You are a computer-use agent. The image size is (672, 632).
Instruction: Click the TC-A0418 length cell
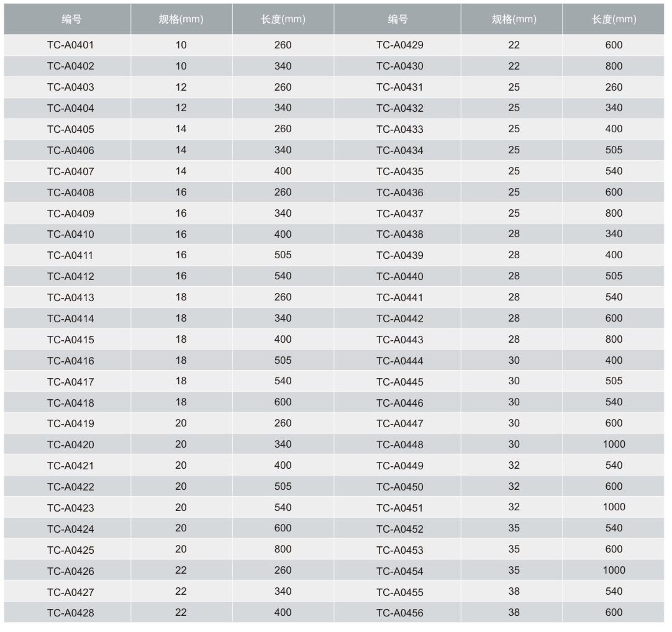click(283, 402)
